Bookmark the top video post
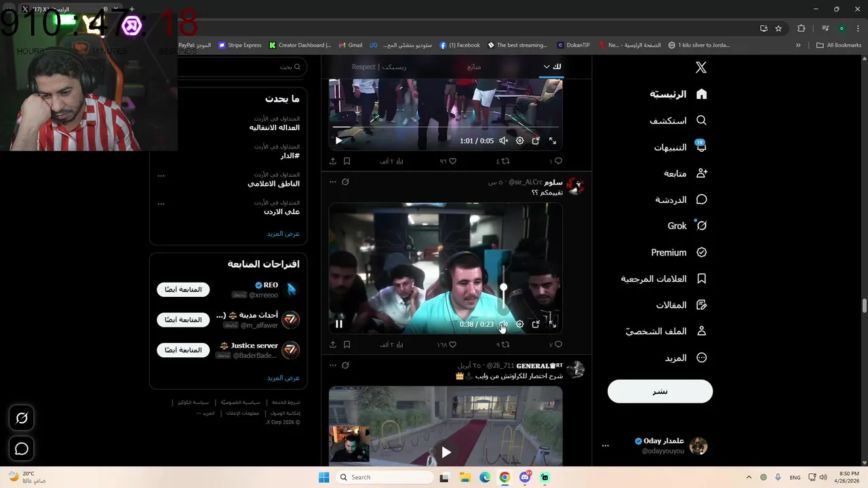This screenshot has width=868, height=488. click(x=347, y=161)
